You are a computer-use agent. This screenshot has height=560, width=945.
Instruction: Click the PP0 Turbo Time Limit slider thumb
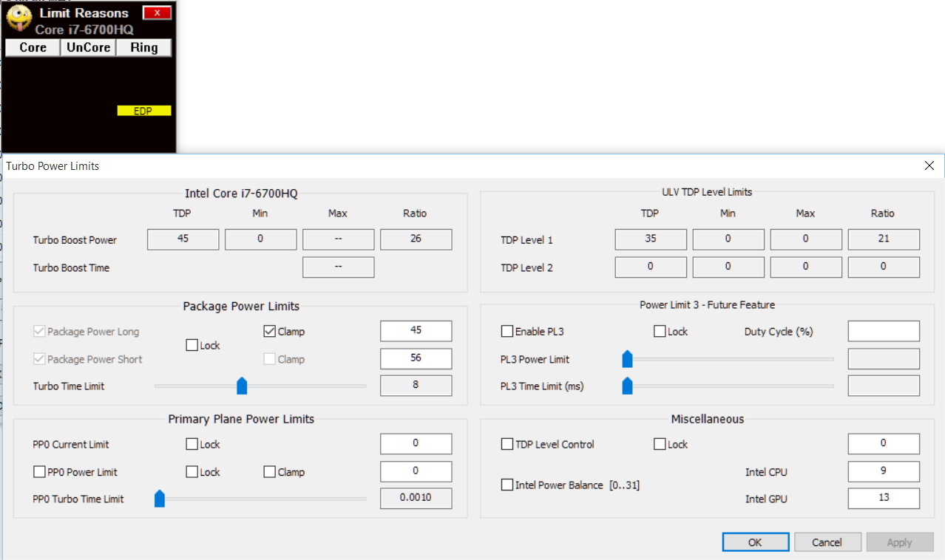pyautogui.click(x=159, y=499)
